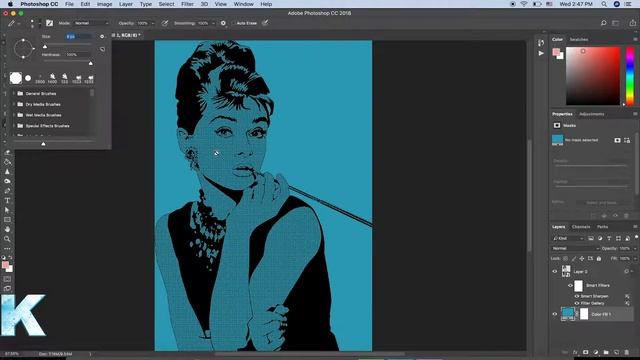
Task: Switch to the Channels tab
Action: click(581, 227)
